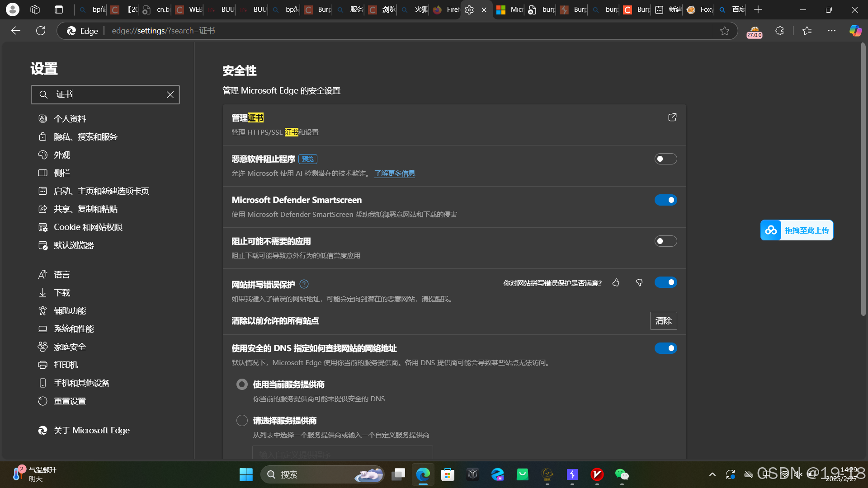Click typo protection help question icon
868x488 pixels.
click(x=304, y=284)
